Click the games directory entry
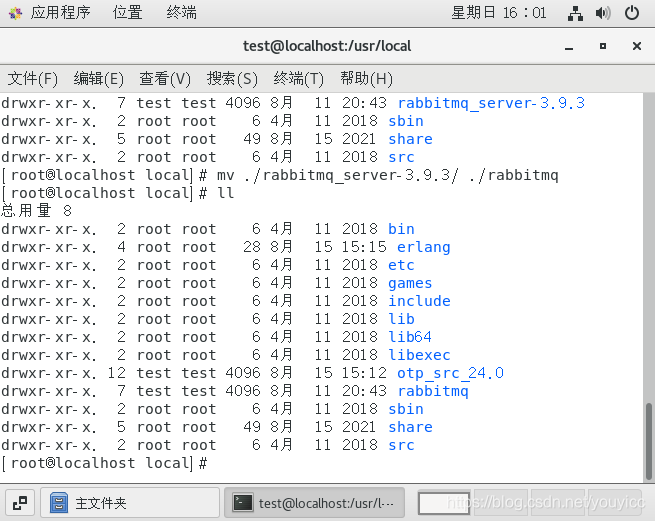Viewport: 655px width, 521px height. pos(410,283)
